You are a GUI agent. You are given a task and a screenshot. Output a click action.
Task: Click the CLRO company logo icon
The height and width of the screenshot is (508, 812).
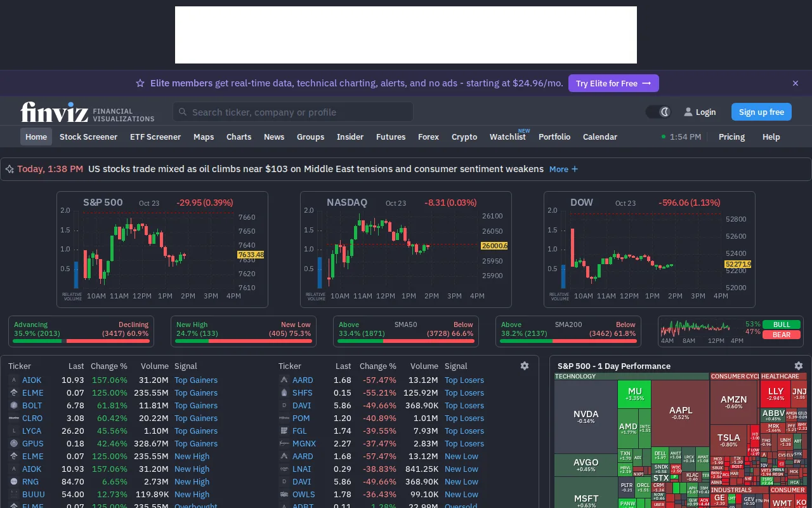(x=14, y=418)
